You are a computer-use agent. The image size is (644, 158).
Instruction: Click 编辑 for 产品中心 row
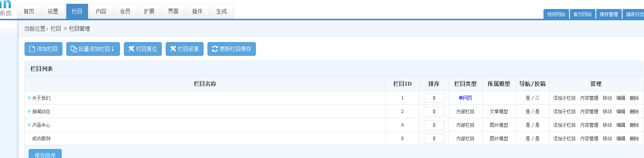tap(621, 125)
